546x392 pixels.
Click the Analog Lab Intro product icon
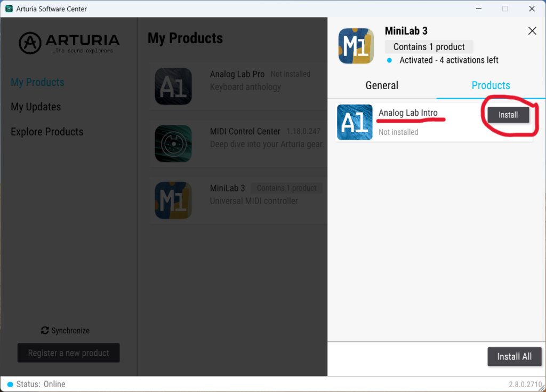click(x=355, y=122)
